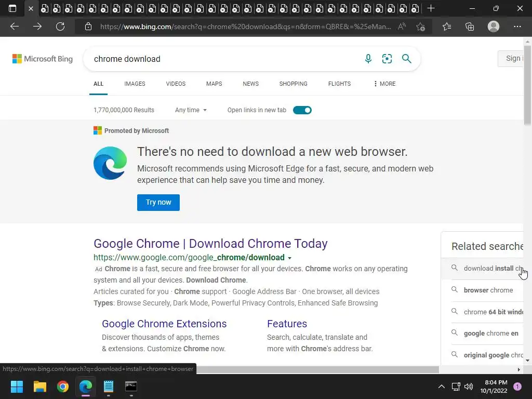The width and height of the screenshot is (532, 399).
Task: Click the horizontal scrollbar thumb
Action: (317, 369)
